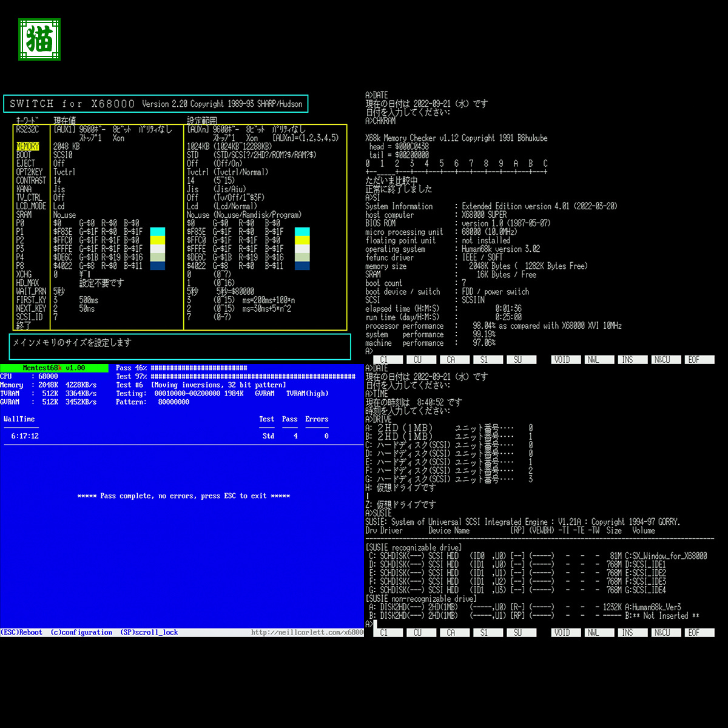This screenshot has width=728, height=728.
Task: Click (SP)scroll_lock in the Memtest68k footer
Action: tap(149, 632)
